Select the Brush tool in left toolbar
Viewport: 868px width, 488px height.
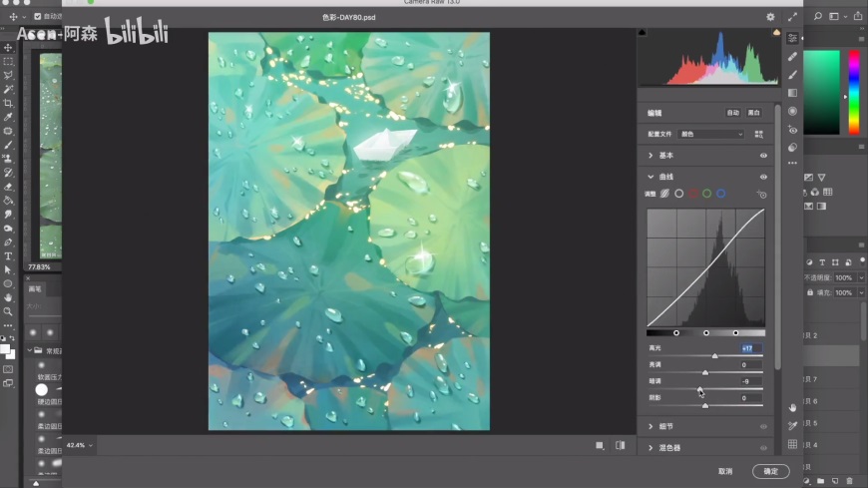(8, 145)
